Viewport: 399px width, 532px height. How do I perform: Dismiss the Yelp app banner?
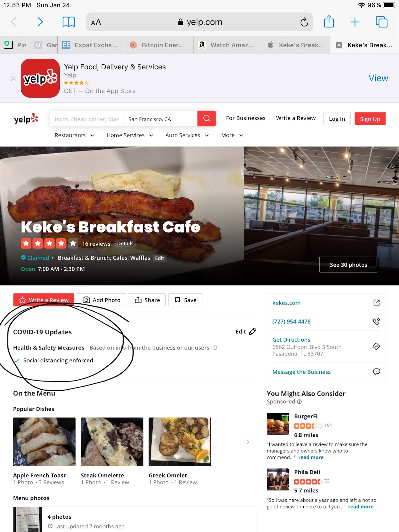point(13,78)
